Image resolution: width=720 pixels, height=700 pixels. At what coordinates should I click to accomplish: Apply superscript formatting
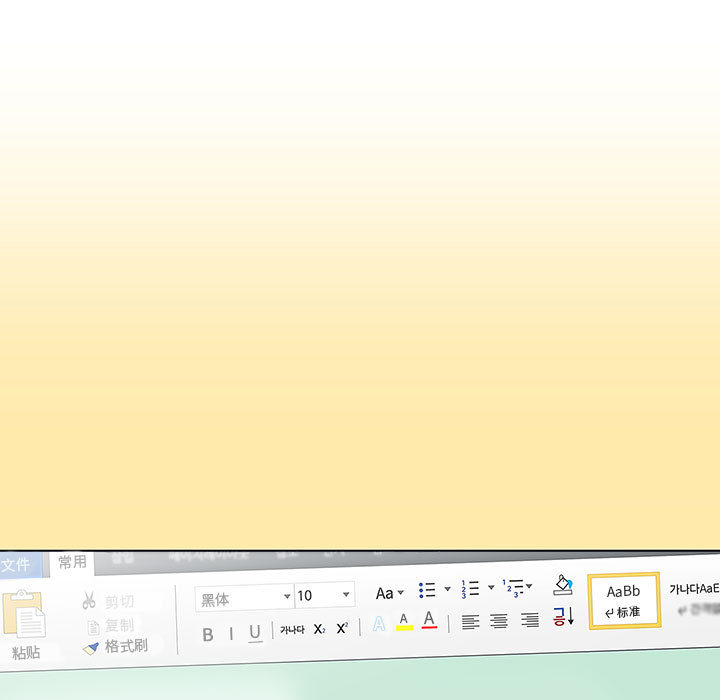point(342,628)
